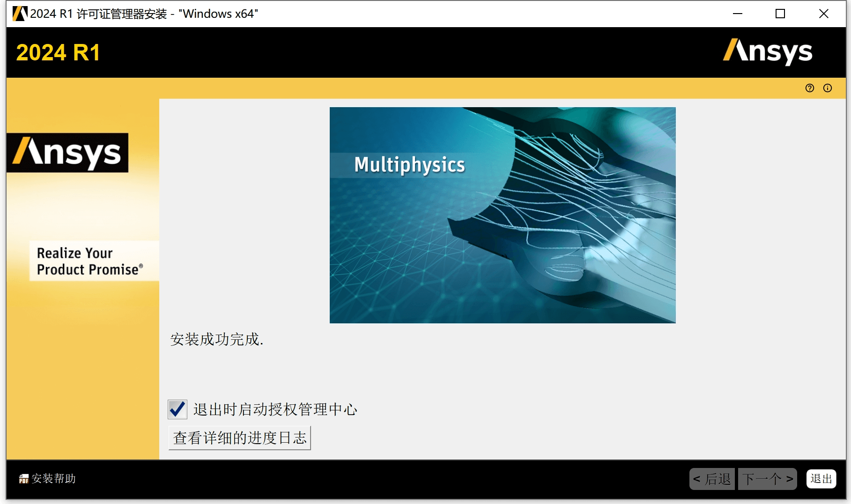The height and width of the screenshot is (504, 851).
Task: Close the installer window with X
Action: pos(823,14)
